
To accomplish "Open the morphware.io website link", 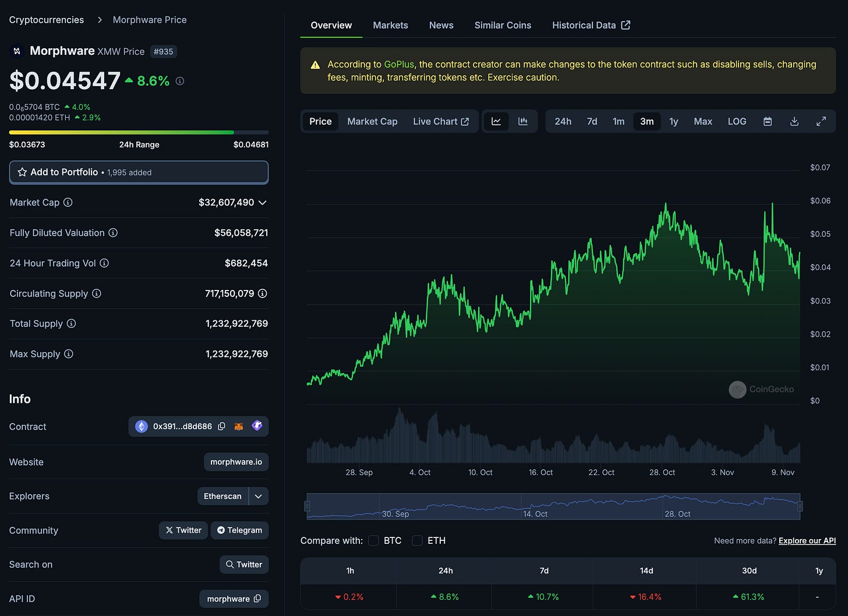I will tap(236, 462).
